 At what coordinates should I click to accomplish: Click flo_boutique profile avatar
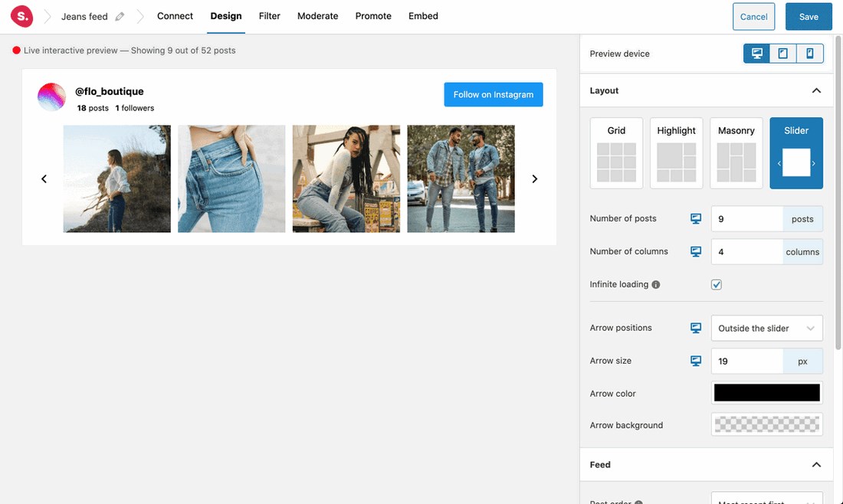[x=51, y=97]
